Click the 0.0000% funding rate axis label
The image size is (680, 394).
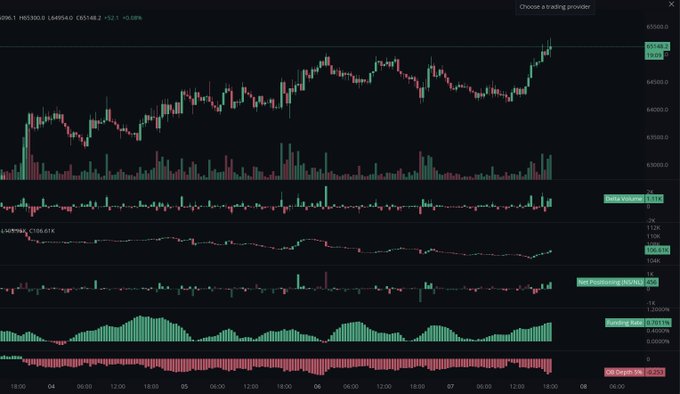pyautogui.click(x=658, y=342)
